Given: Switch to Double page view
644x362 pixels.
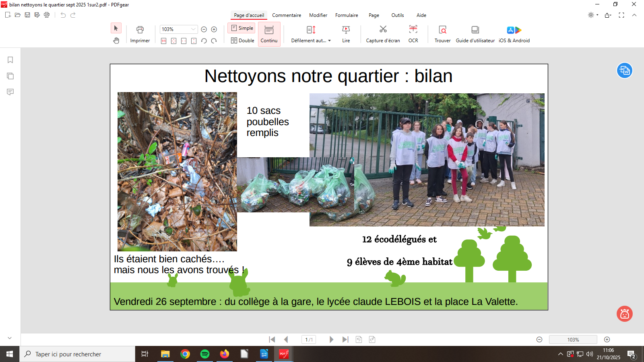Looking at the screenshot, I should (242, 41).
